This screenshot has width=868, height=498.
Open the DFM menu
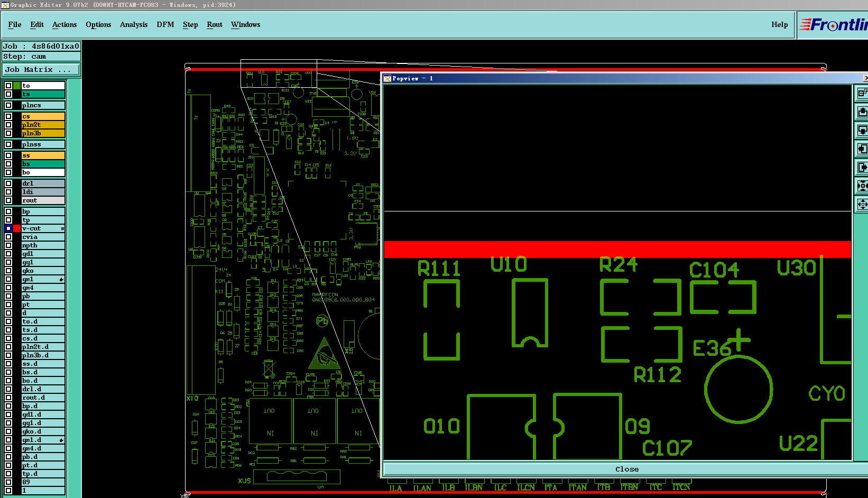165,24
